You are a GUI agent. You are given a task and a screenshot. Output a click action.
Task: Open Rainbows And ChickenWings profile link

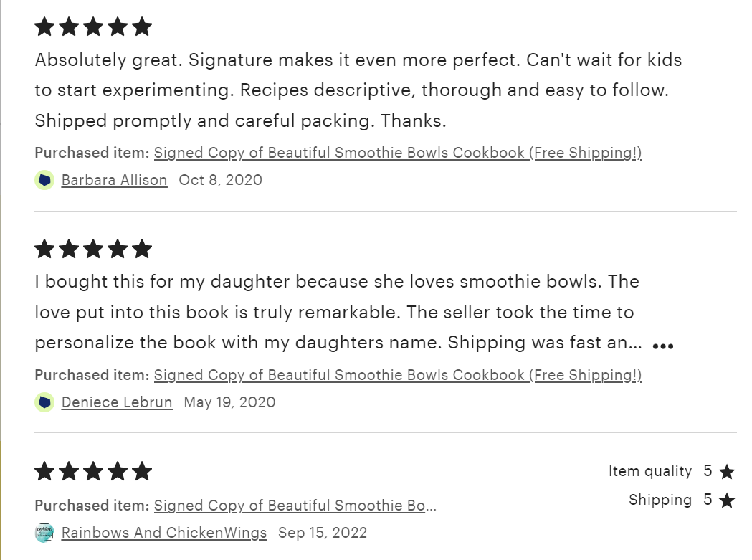[x=164, y=533]
